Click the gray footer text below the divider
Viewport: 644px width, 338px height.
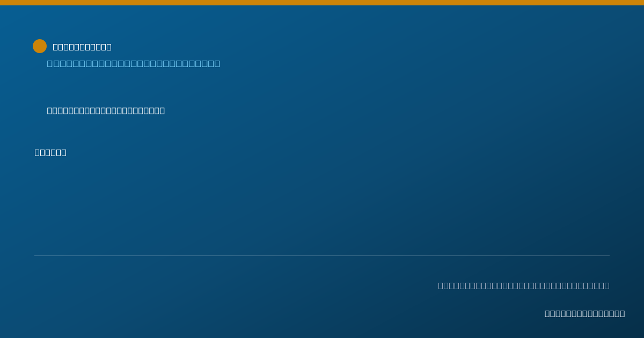tap(524, 285)
